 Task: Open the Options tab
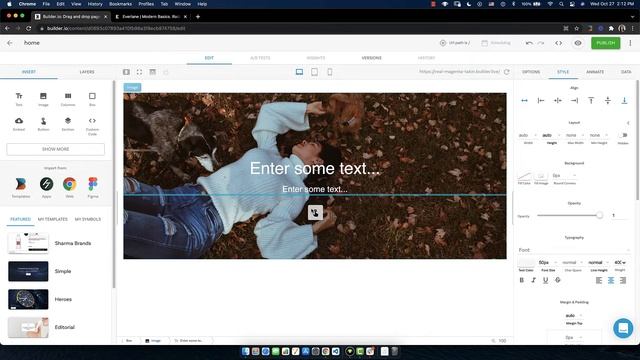531,72
